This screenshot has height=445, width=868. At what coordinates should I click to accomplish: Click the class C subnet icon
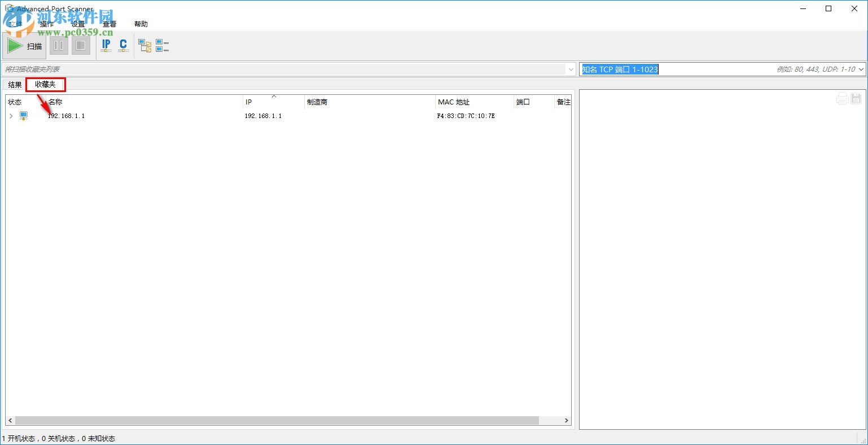pyautogui.click(x=123, y=46)
